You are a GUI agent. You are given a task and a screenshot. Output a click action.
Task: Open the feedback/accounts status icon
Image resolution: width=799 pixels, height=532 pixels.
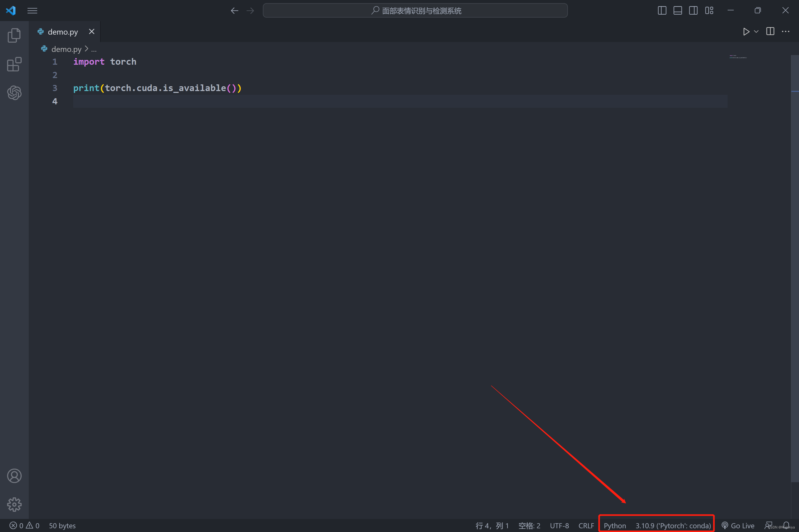[768, 525]
